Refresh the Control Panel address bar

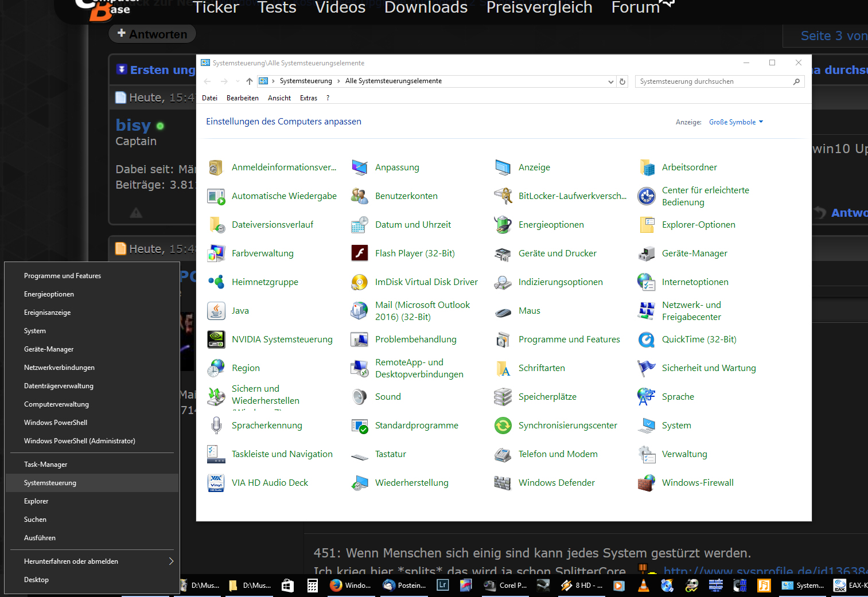(622, 81)
